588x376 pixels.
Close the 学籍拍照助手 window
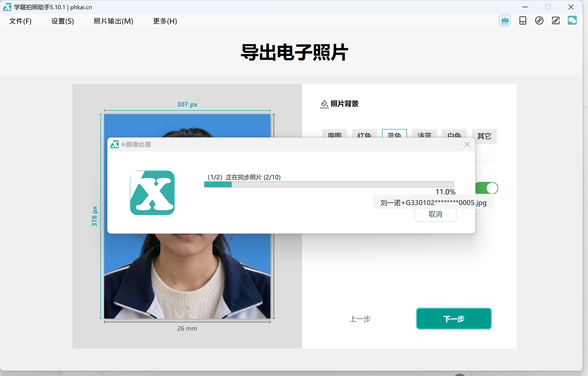[x=571, y=7]
